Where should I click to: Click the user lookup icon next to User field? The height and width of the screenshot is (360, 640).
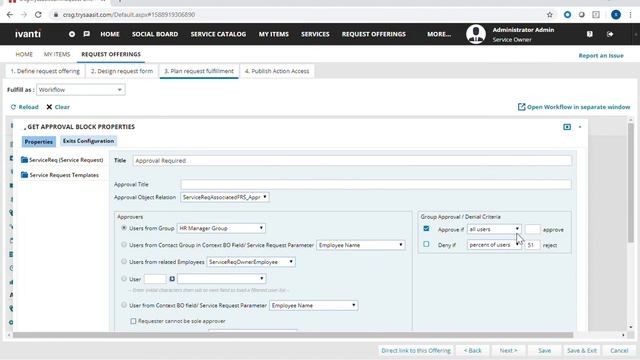[172, 279]
